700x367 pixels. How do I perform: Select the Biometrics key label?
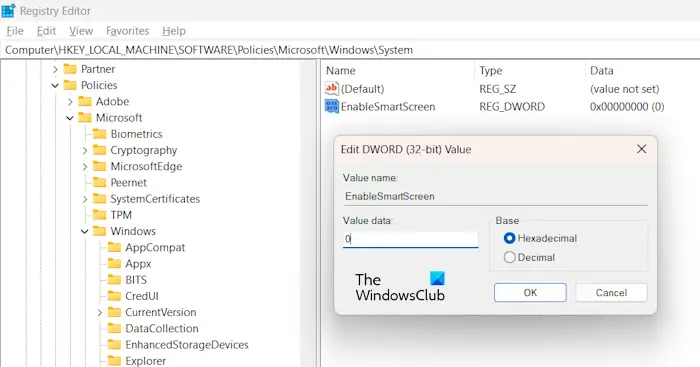(136, 134)
